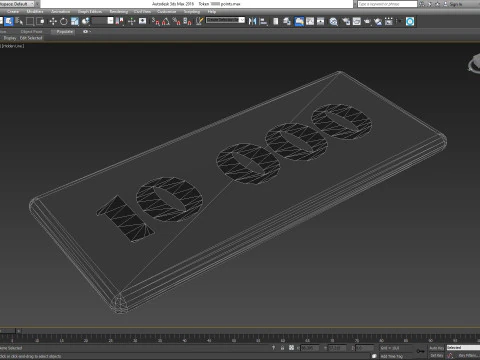
Task: Click the search help input field
Action: (x=387, y=4)
